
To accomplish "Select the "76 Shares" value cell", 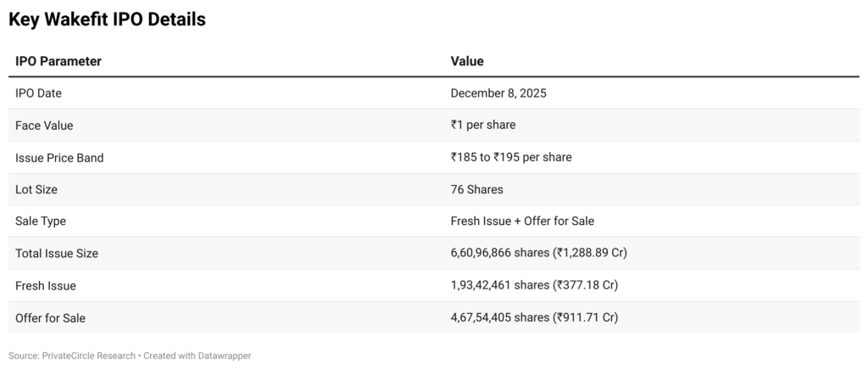I will coord(476,189).
